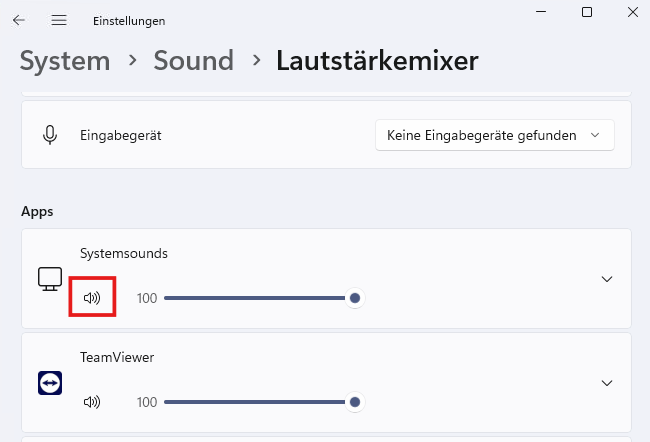
Task: Click the TeamViewer volume slider handle
Action: point(355,402)
